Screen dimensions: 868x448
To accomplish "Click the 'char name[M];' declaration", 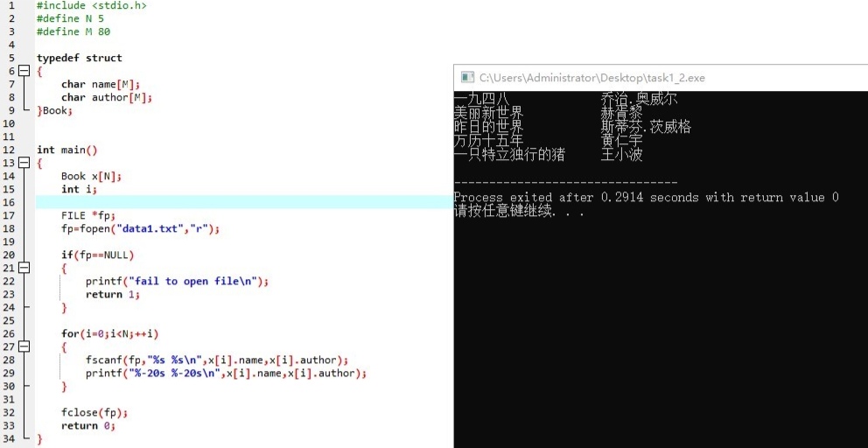I will coord(101,84).
